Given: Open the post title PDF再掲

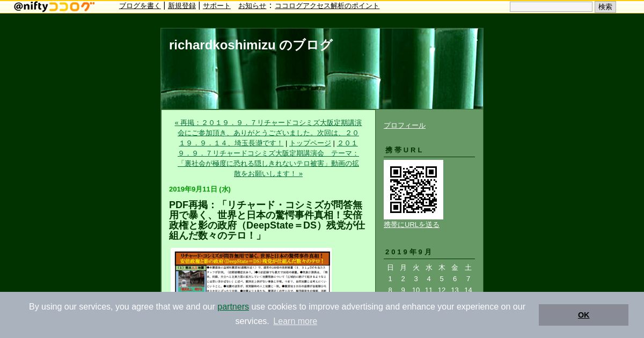Looking at the screenshot, I should tap(267, 220).
